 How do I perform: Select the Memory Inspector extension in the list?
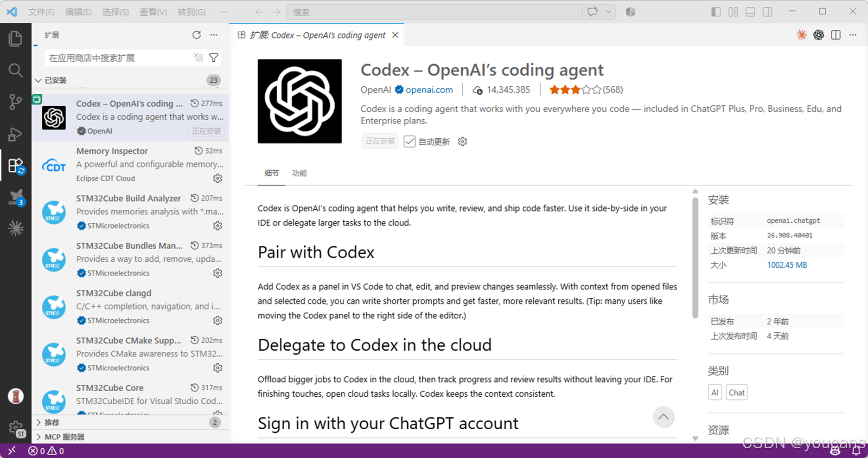point(130,164)
